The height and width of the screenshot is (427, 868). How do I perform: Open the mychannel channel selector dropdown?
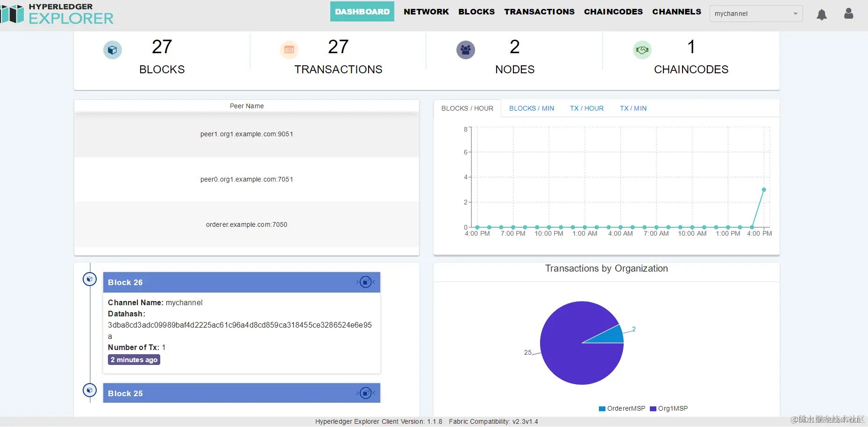[x=756, y=14]
